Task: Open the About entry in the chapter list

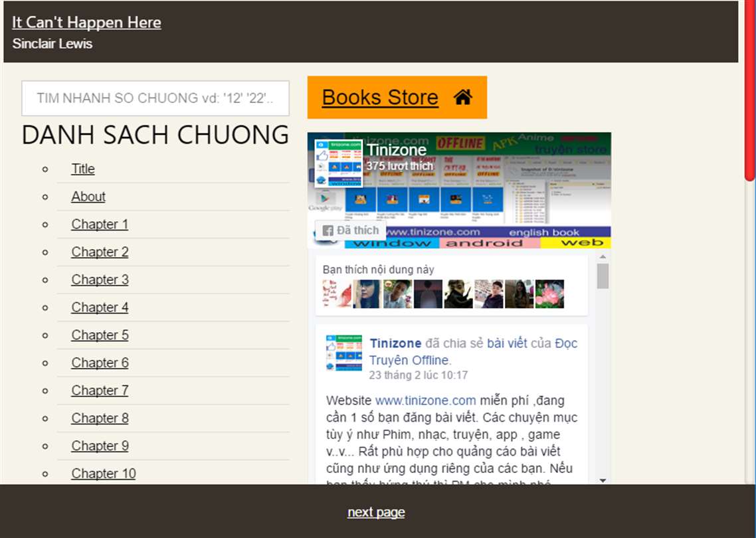Action: tap(88, 197)
